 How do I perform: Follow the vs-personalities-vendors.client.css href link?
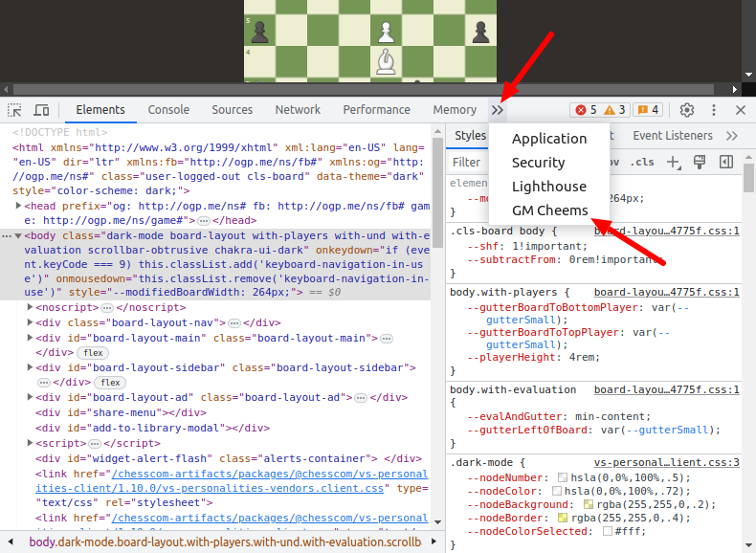tap(232, 481)
